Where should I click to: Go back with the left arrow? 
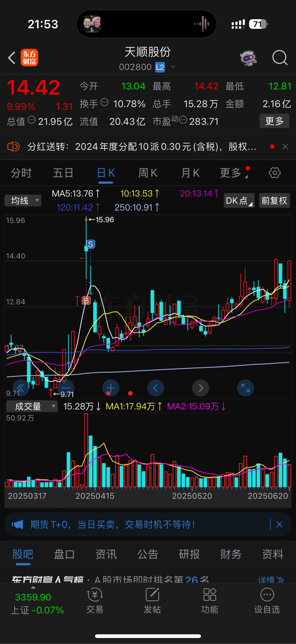[12, 58]
